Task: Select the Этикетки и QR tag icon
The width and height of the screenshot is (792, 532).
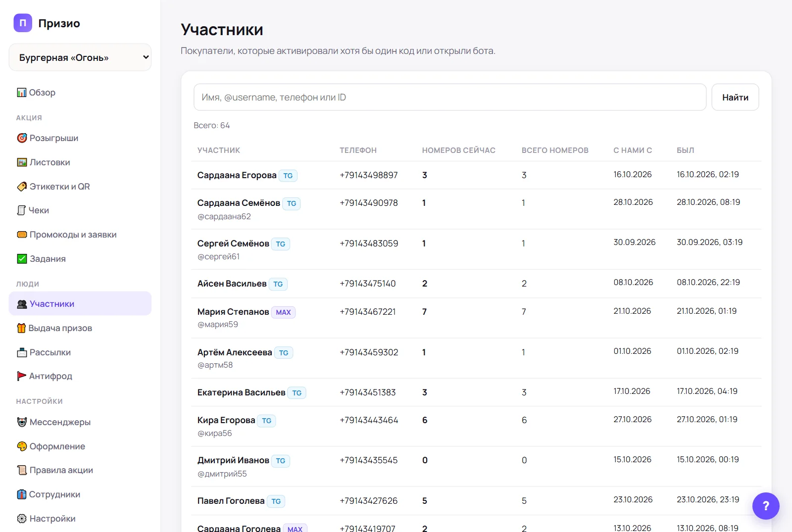Action: click(22, 187)
